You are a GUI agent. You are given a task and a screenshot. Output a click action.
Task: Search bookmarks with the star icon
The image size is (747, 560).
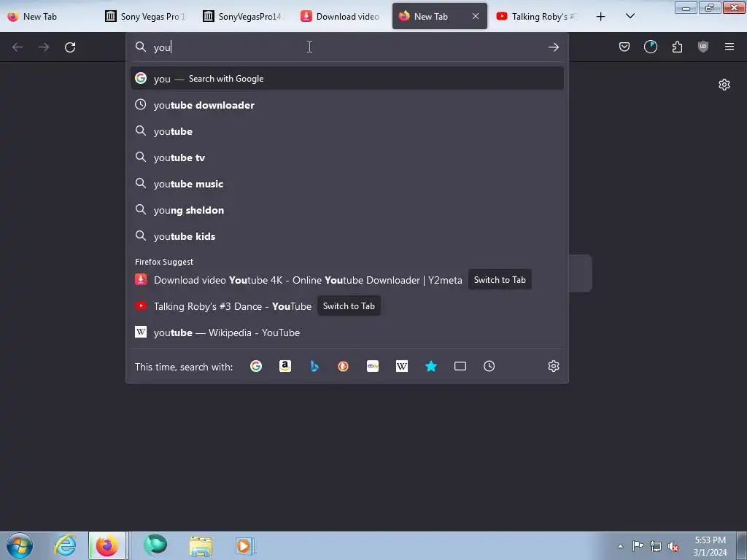tap(430, 366)
